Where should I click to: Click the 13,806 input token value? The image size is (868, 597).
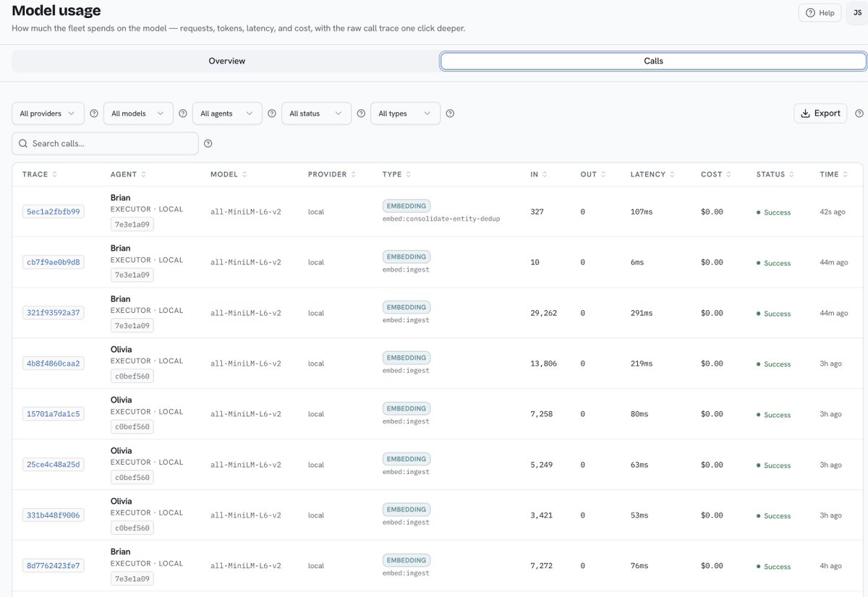click(544, 364)
